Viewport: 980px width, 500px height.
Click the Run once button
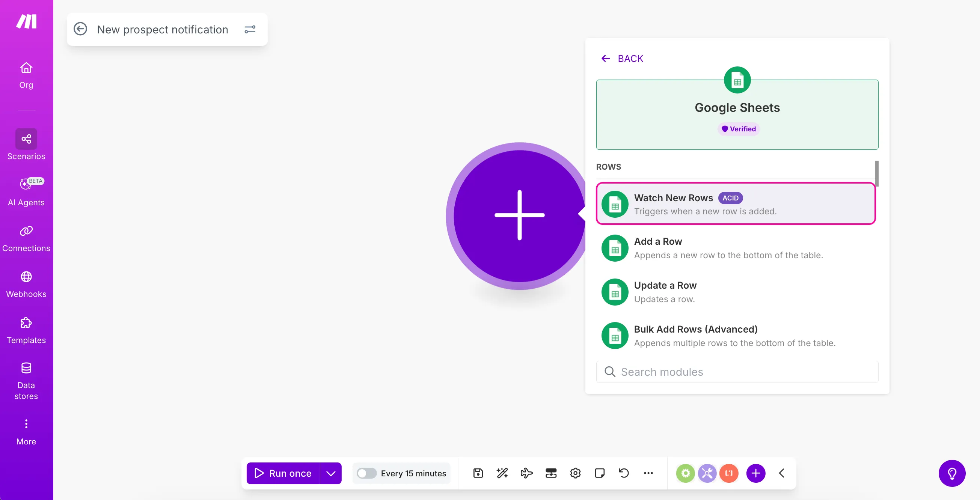(x=283, y=473)
